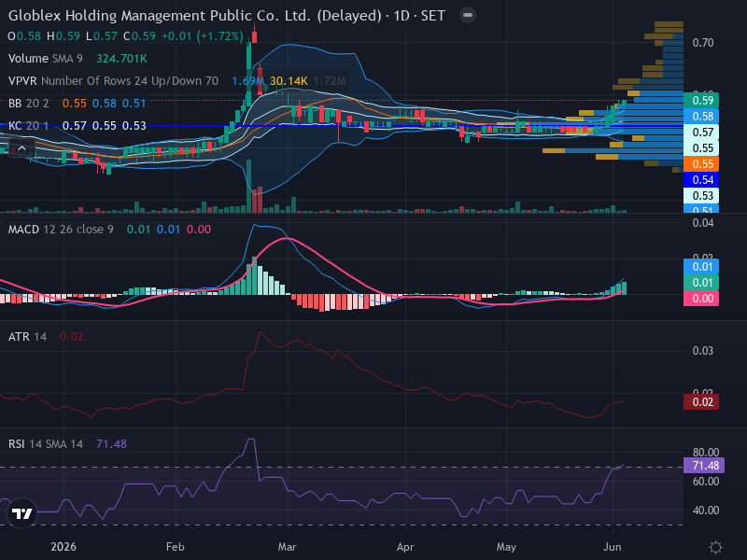Select the Globlex Holding Management symbol title
Viewport: 747px width, 560px height.
click(x=227, y=16)
